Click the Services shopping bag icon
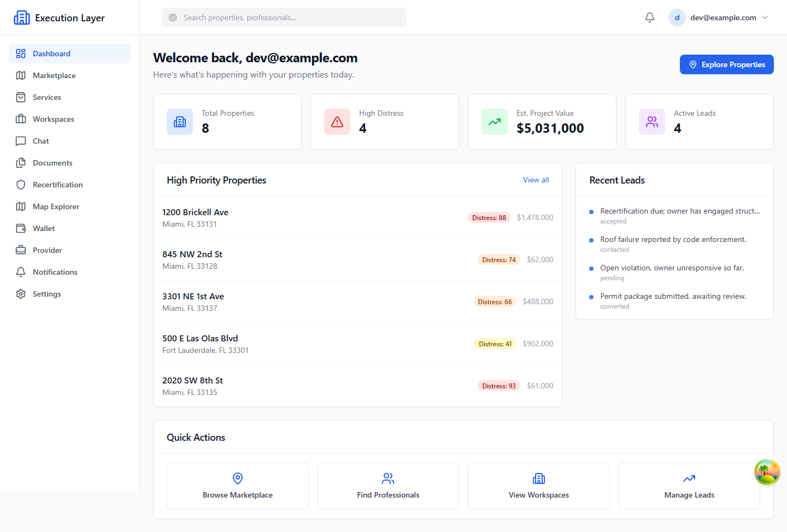The image size is (787, 532). click(21, 97)
